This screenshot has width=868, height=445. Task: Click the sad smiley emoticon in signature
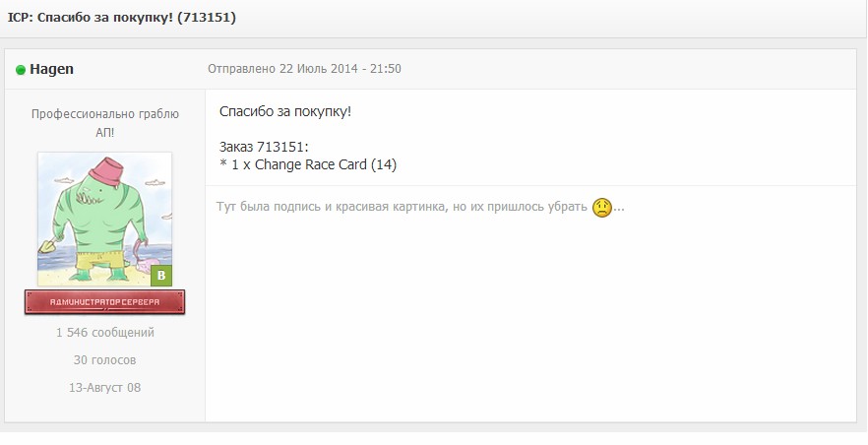(601, 208)
